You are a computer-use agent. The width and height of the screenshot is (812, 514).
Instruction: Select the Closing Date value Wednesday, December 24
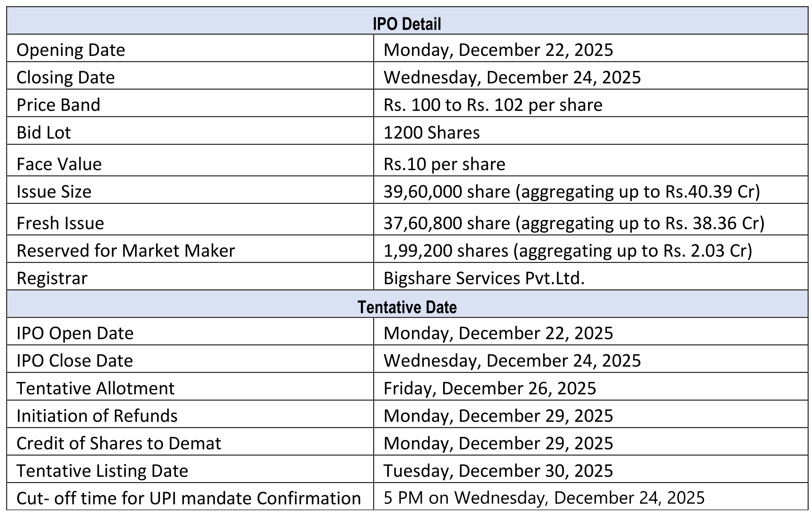512,78
